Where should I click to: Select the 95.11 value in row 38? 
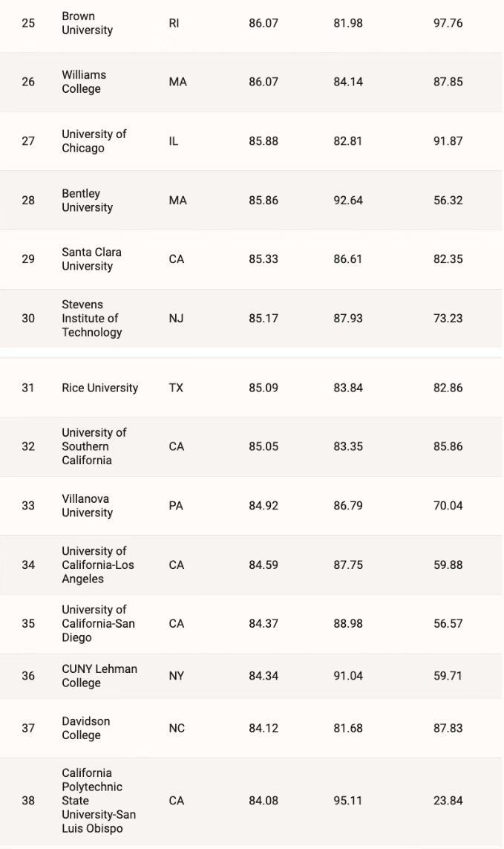pos(348,800)
